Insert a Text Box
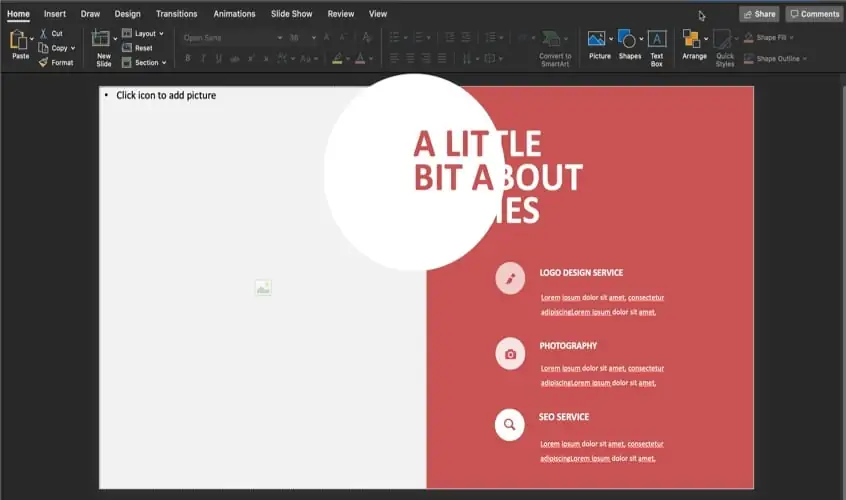Viewport: 846px width, 500px height. [657, 39]
